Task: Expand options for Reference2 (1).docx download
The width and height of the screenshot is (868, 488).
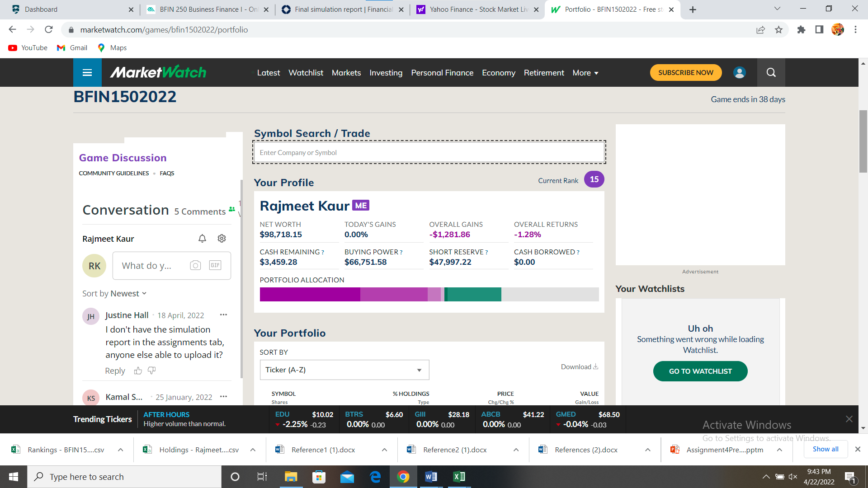Action: pyautogui.click(x=516, y=450)
